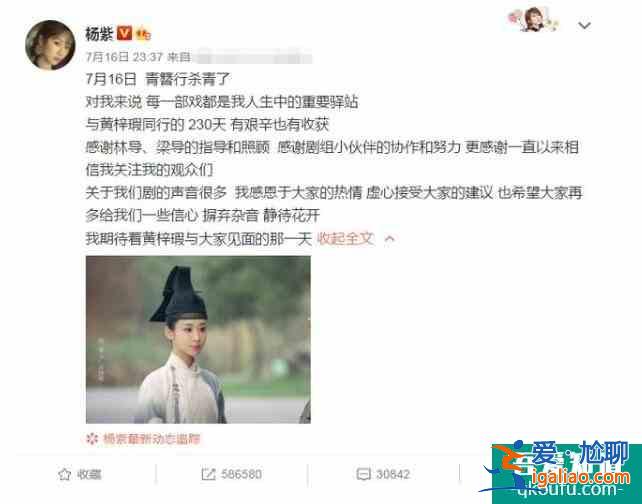Open the reposts count 586580
This screenshot has width=642, height=504.
click(x=241, y=475)
